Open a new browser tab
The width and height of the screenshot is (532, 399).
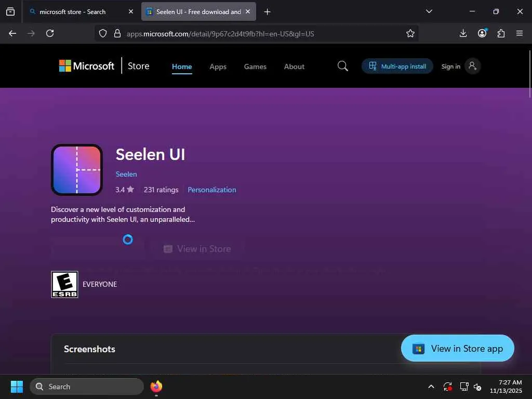point(268,12)
